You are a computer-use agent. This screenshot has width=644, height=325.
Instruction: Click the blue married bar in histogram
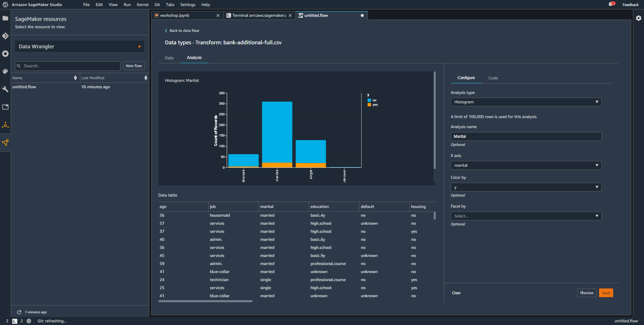click(277, 132)
